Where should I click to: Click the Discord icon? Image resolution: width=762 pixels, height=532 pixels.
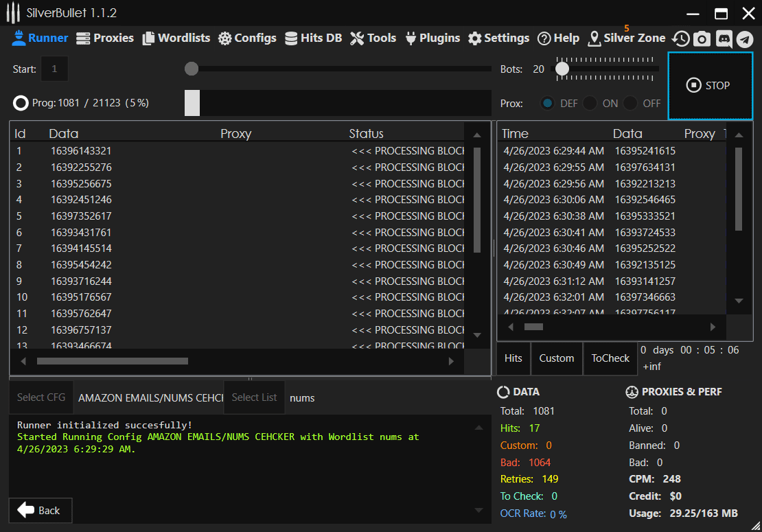tap(724, 39)
